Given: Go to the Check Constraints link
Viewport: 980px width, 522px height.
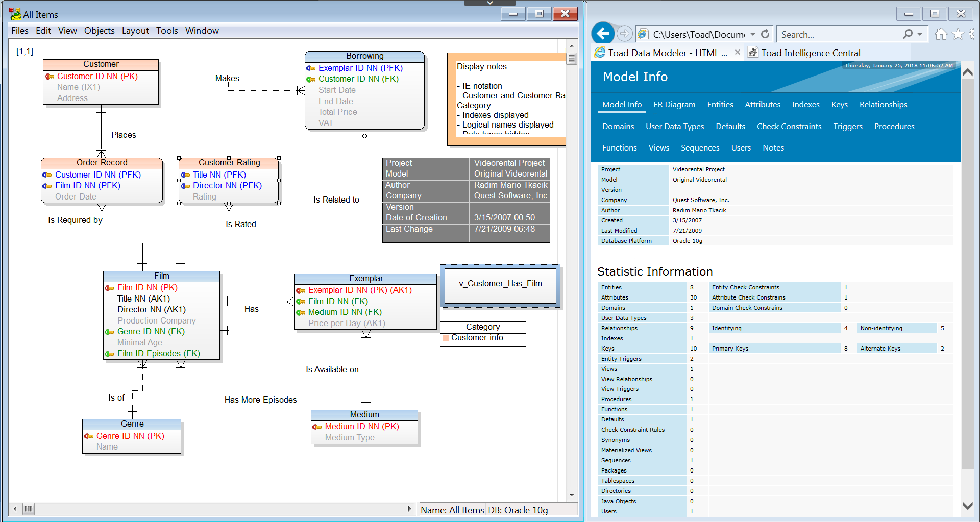Looking at the screenshot, I should pyautogui.click(x=789, y=127).
